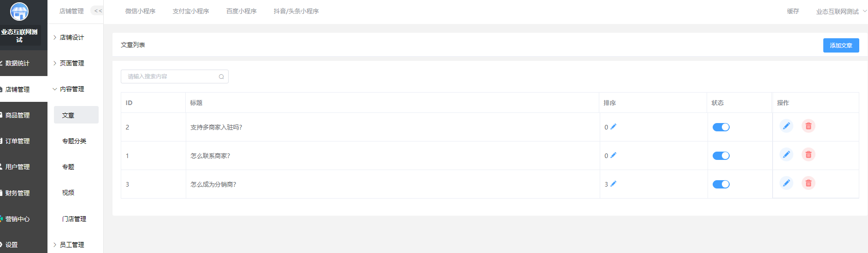Image resolution: width=868 pixels, height=253 pixels.
Task: Collapse sidebar with the << icon
Action: [98, 11]
